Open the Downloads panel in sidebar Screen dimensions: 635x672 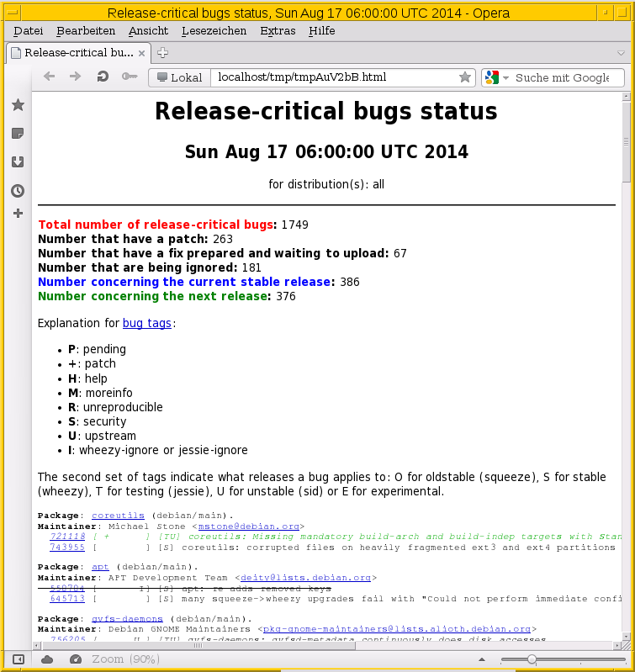tap(18, 162)
